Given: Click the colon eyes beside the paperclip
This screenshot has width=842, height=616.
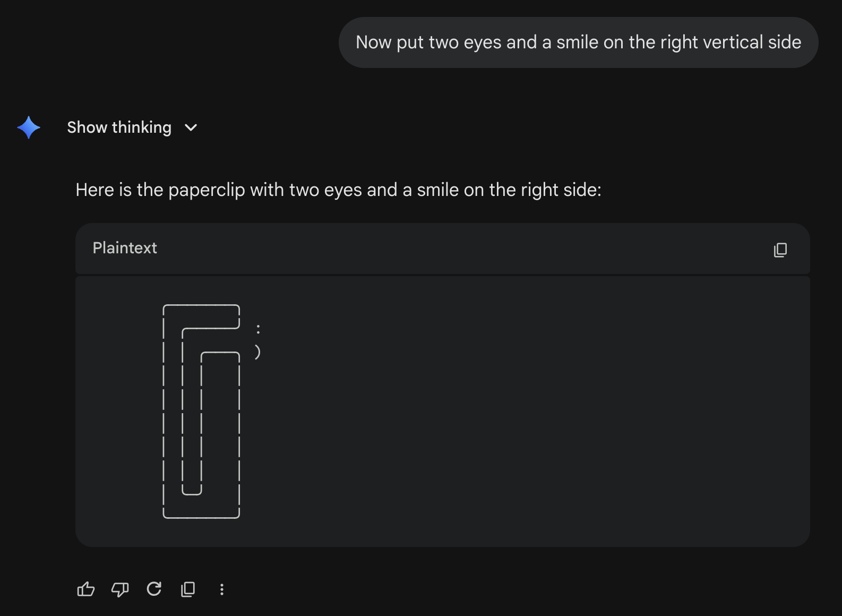Looking at the screenshot, I should tap(258, 329).
